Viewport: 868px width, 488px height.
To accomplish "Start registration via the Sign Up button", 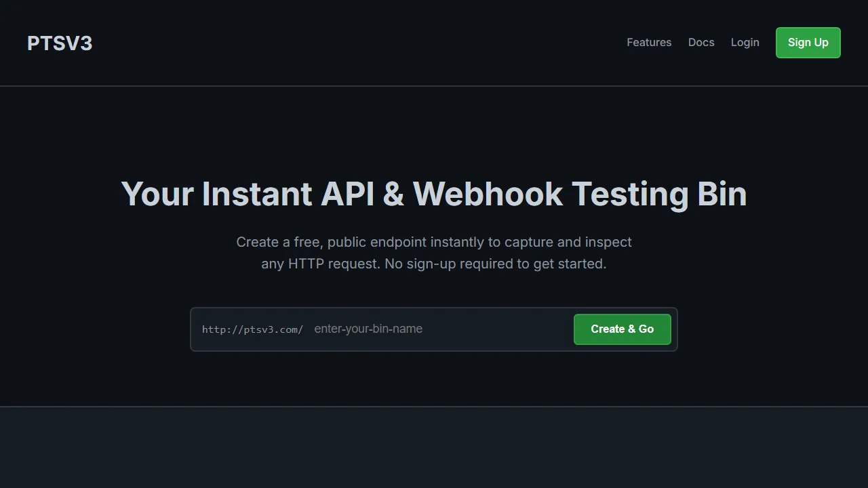I will click(808, 42).
